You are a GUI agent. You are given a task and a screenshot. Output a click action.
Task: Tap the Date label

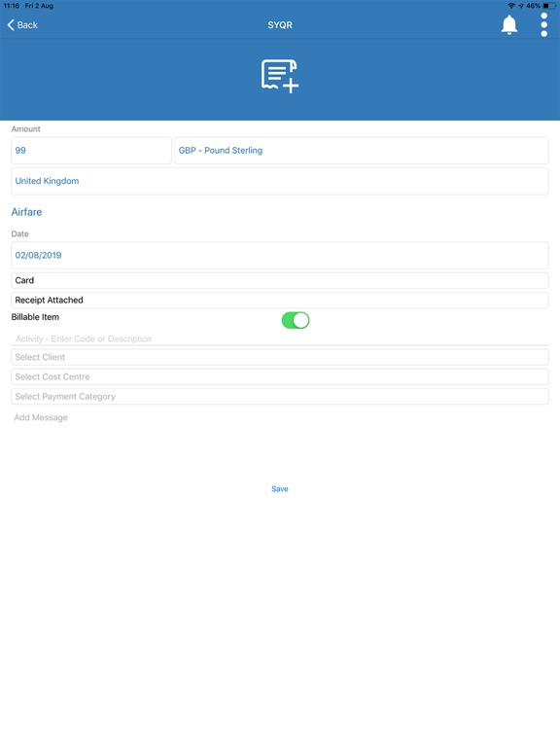tap(20, 233)
